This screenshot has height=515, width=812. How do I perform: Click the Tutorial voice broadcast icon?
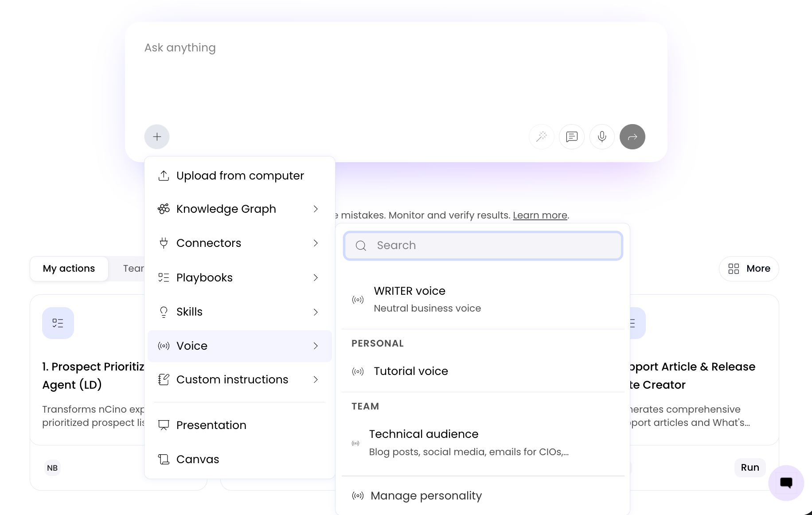(358, 371)
